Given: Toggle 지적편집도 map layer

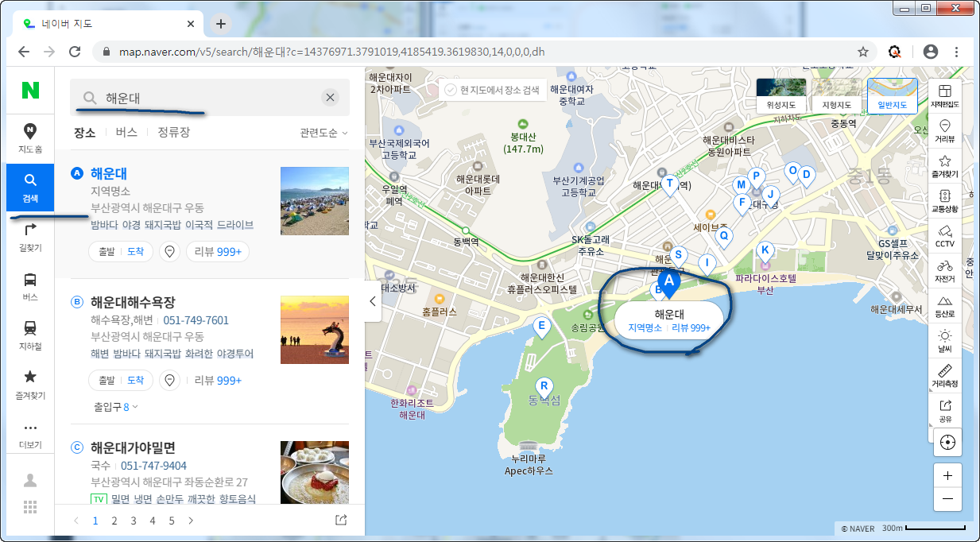Looking at the screenshot, I should click(945, 96).
